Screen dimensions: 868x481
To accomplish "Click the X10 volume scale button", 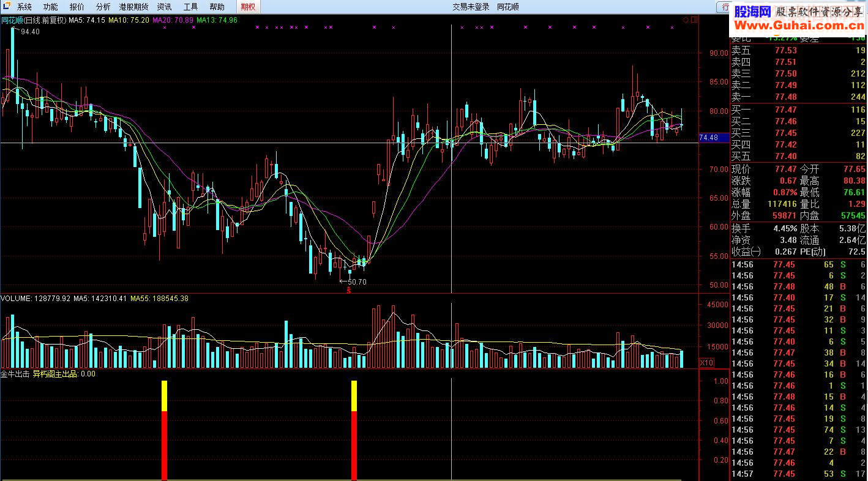I will [706, 362].
